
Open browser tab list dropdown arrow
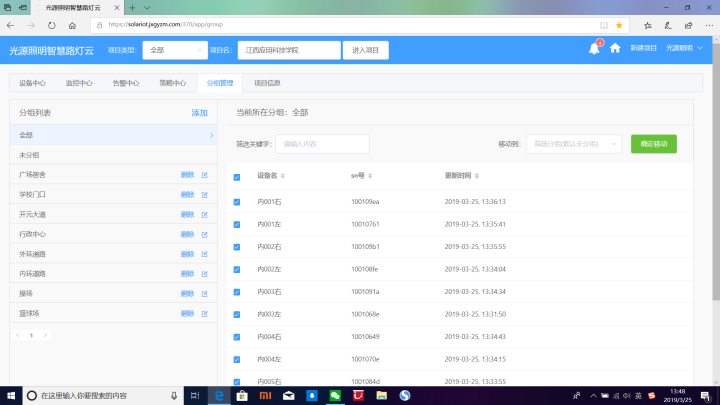[x=147, y=8]
